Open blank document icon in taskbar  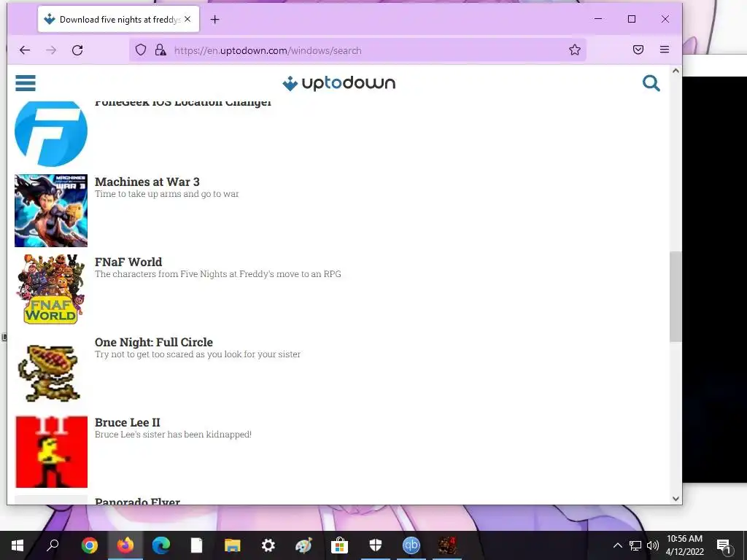pyautogui.click(x=197, y=545)
